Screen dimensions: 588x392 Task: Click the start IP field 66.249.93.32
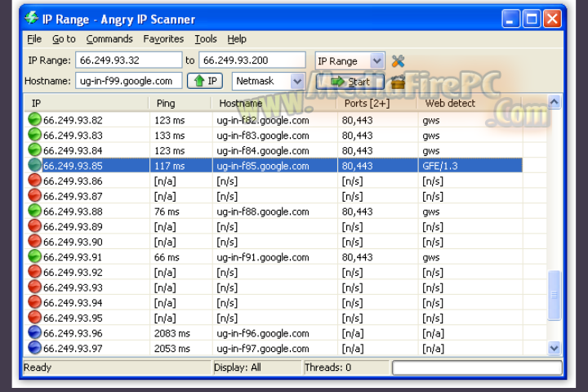129,60
